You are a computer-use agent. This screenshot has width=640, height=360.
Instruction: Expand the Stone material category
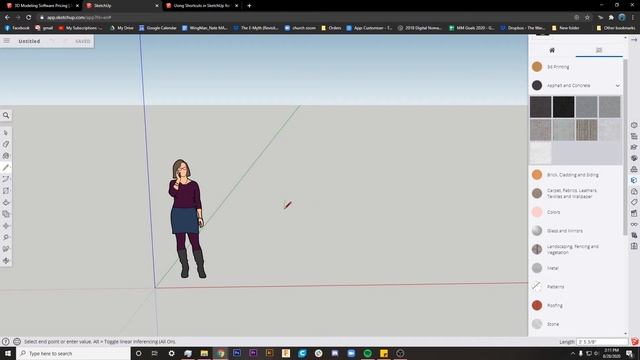(576, 324)
